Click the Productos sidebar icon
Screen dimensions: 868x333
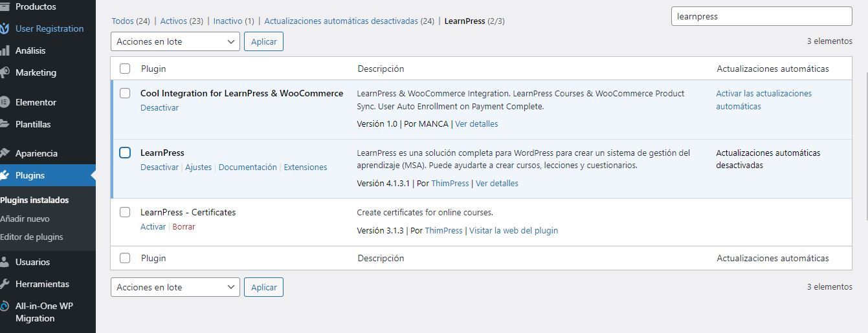tap(5, 6)
